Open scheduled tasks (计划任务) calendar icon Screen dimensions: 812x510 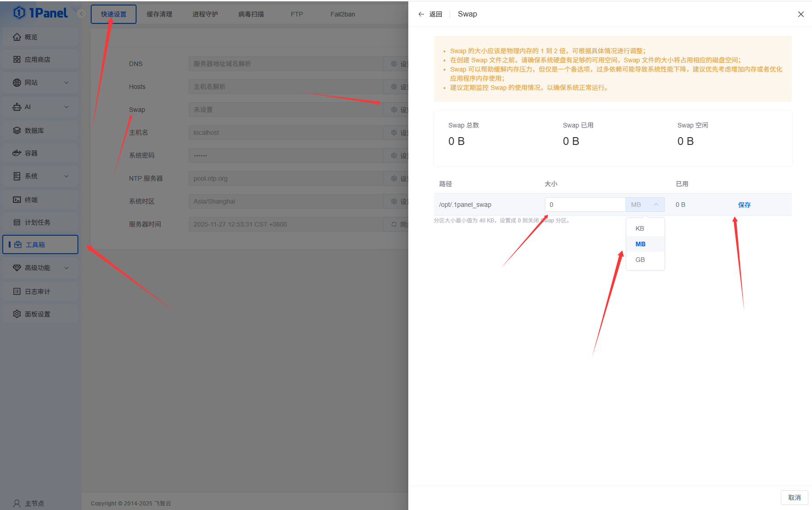tap(17, 222)
